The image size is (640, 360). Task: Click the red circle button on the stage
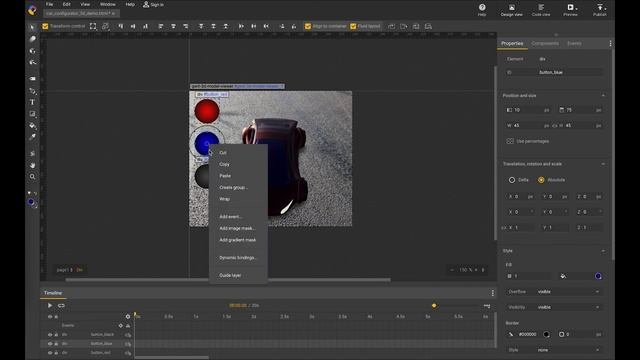click(207, 111)
